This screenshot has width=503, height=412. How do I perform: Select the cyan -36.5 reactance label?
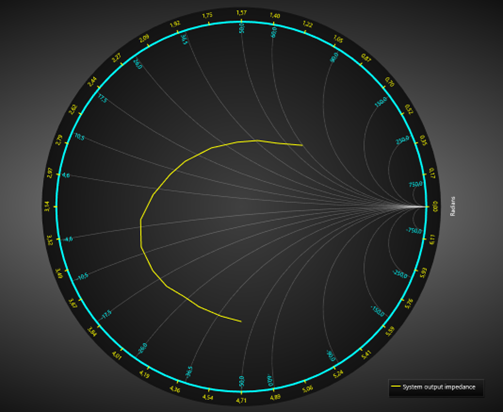click(189, 373)
